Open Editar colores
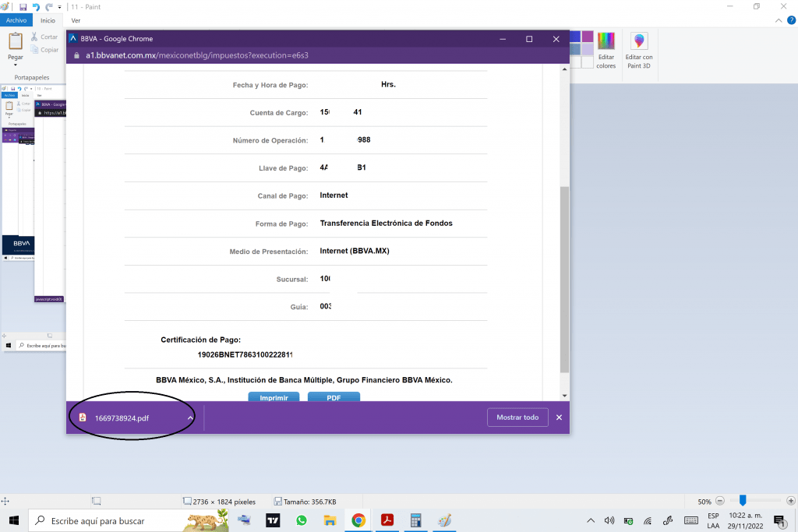798x532 pixels. pos(606,50)
